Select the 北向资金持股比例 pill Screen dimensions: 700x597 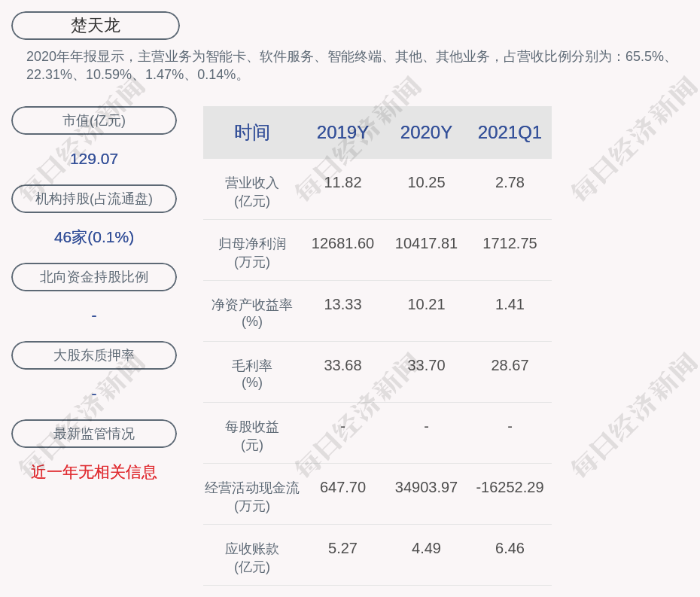pos(94,277)
